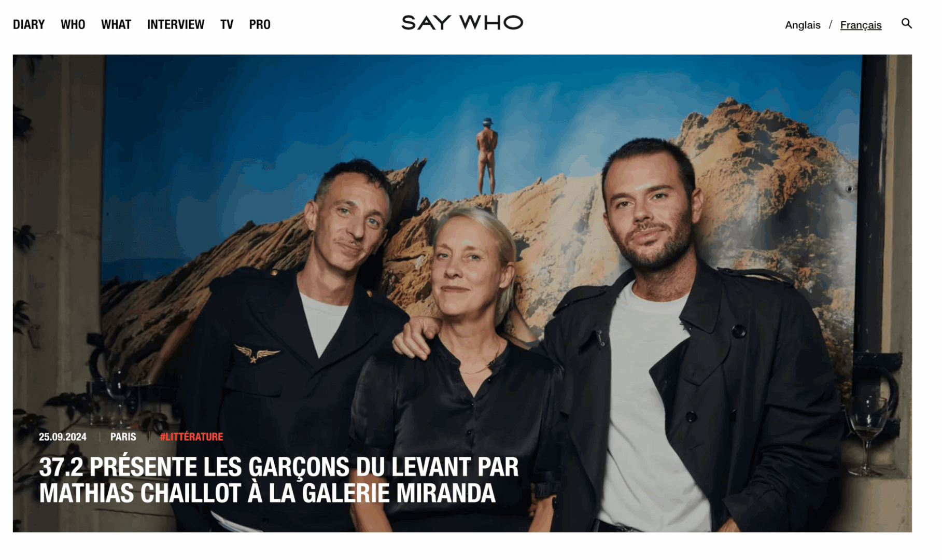Switch language to Anglais
This screenshot has height=560, width=942.
click(803, 25)
